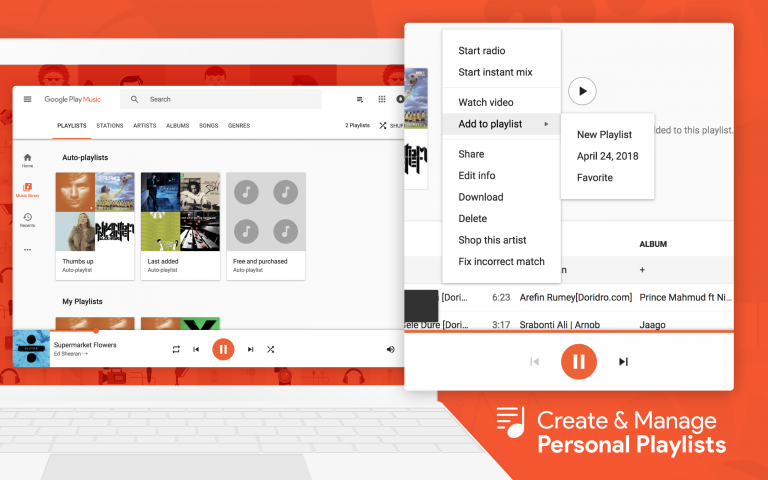Viewport: 768px width, 480px height.
Task: Open the hamburger menu beside Google Play Music
Action: pos(27,99)
